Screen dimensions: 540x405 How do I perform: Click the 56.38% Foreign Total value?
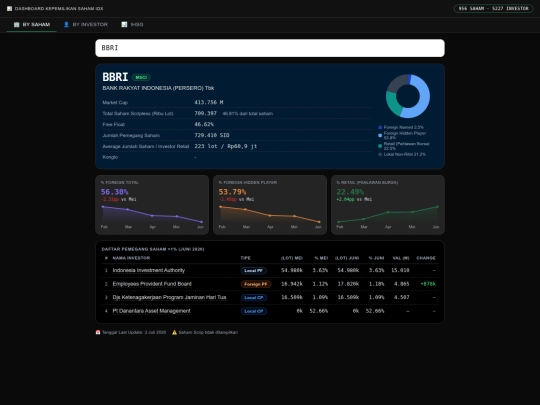click(x=114, y=192)
